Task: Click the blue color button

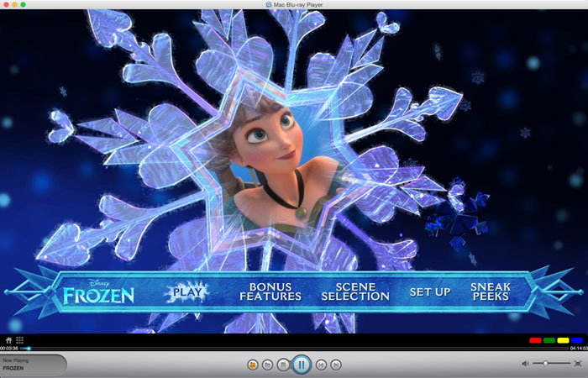Action: pyautogui.click(x=577, y=340)
